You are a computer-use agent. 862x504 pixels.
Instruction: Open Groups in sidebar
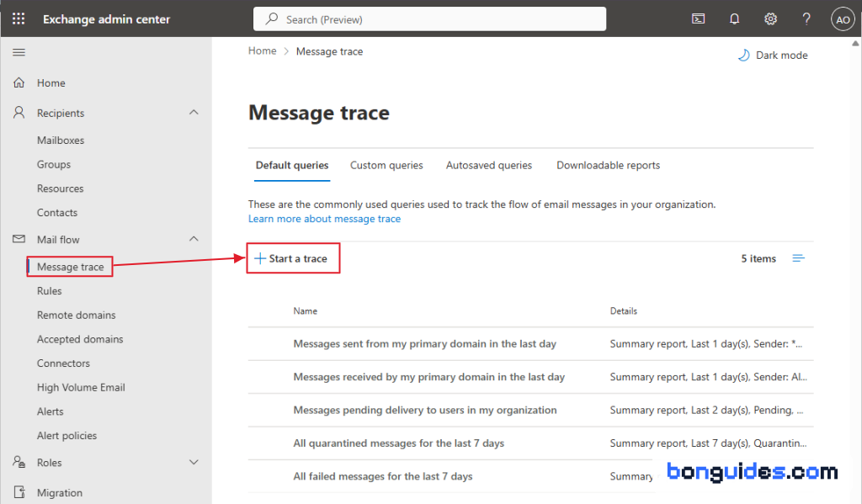pos(54,164)
